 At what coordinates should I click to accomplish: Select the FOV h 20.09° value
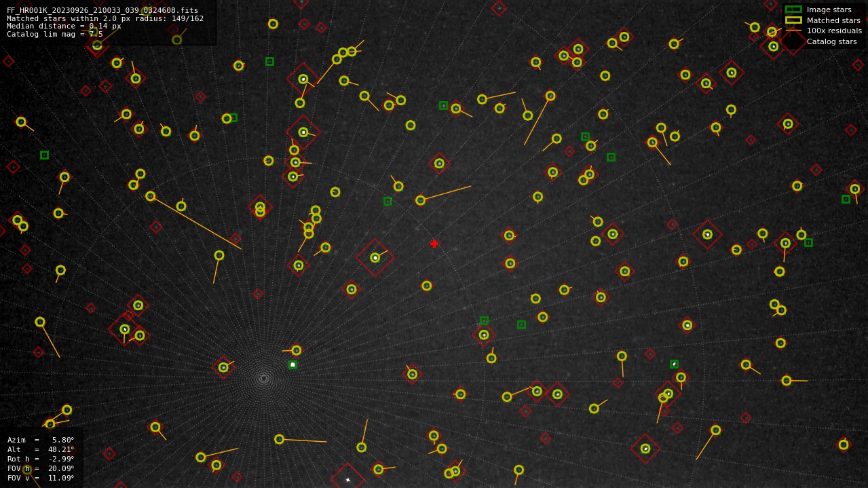[60, 468]
